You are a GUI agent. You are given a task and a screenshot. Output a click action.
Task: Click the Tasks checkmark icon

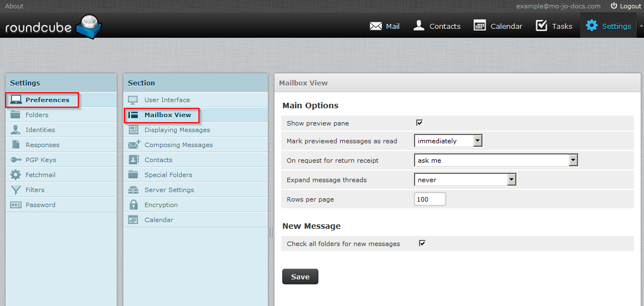tap(541, 26)
